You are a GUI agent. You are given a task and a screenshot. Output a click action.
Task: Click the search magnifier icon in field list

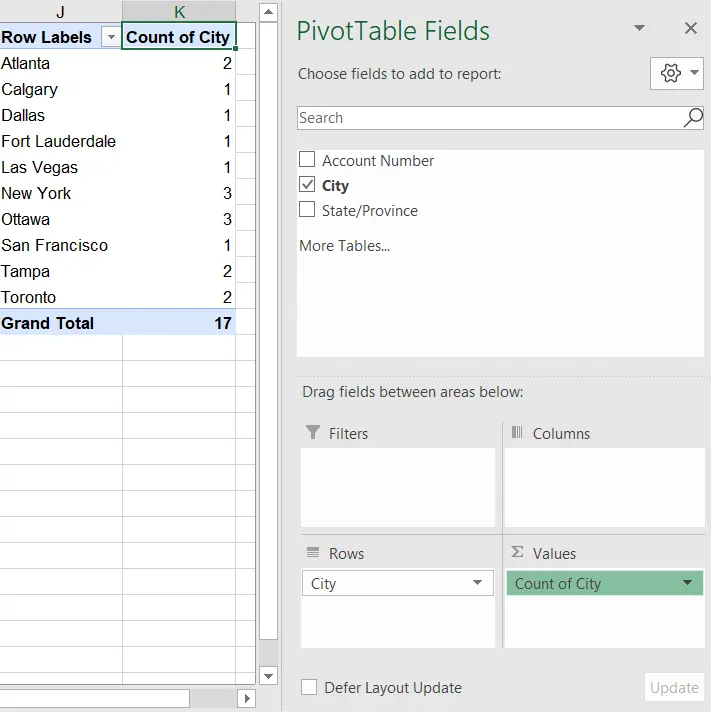pyautogui.click(x=692, y=118)
